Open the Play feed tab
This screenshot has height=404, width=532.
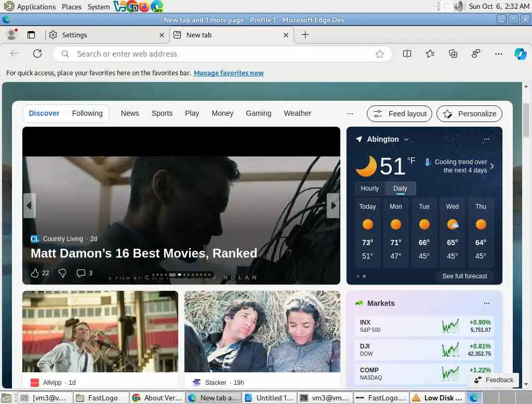pyautogui.click(x=192, y=113)
